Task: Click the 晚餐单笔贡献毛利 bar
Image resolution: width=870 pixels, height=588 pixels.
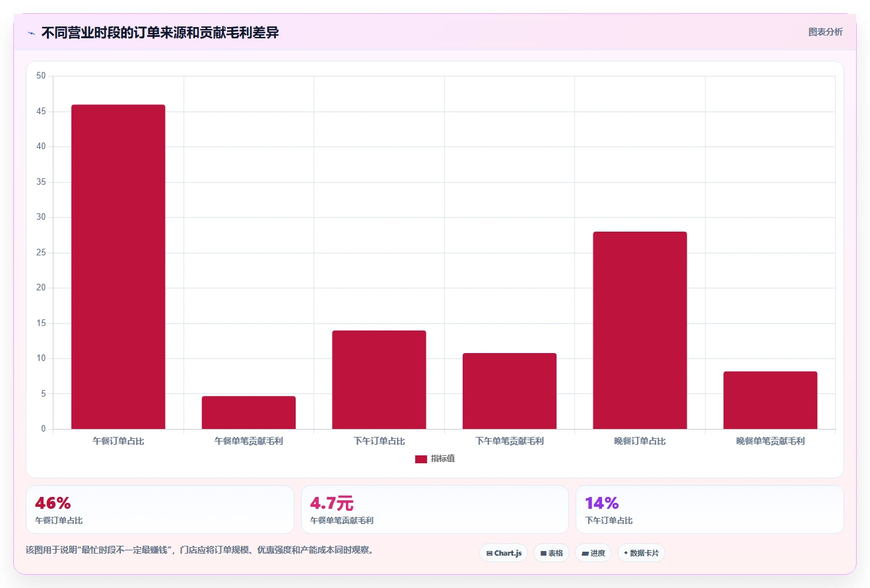Action: tap(770, 400)
